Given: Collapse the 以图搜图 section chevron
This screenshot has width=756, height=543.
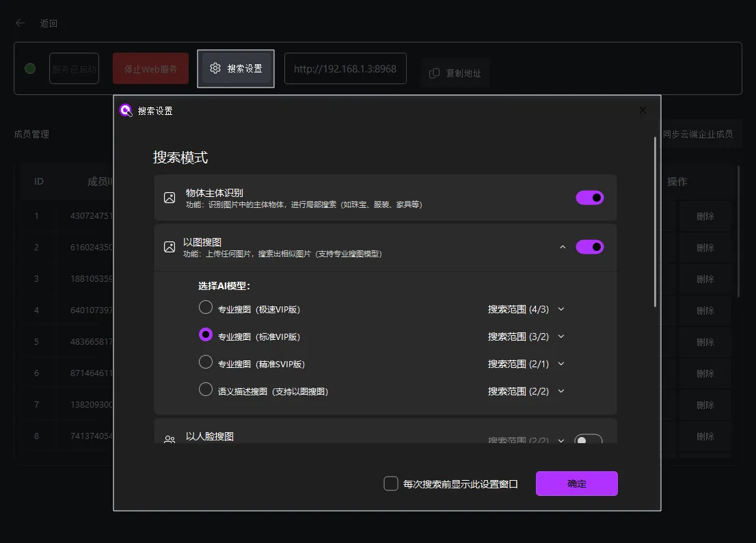Looking at the screenshot, I should [x=563, y=247].
